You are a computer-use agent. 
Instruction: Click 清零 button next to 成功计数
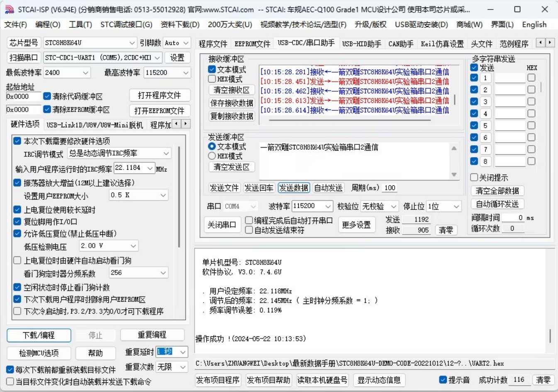tap(543, 380)
